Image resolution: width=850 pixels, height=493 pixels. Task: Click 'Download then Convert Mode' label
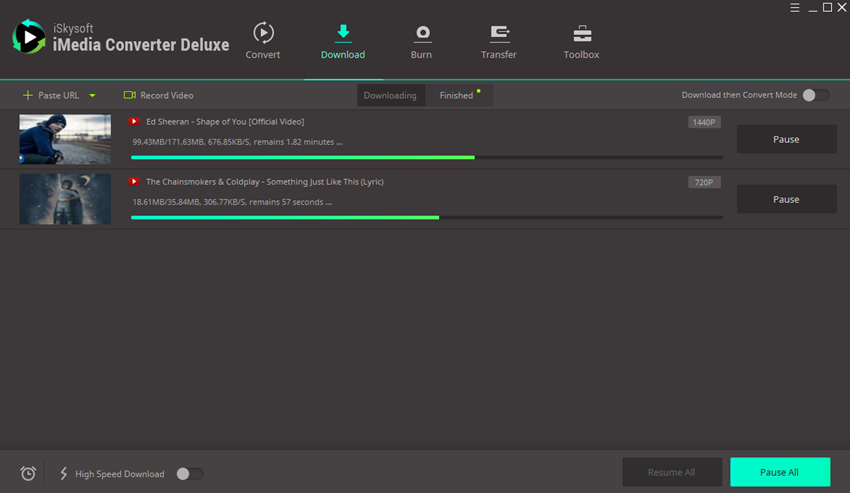[739, 95]
